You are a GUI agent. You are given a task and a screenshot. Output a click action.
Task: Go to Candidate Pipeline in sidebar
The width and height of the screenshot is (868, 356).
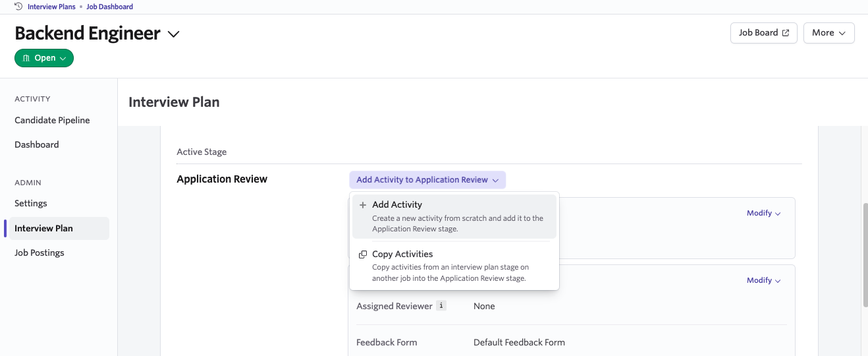click(x=52, y=120)
